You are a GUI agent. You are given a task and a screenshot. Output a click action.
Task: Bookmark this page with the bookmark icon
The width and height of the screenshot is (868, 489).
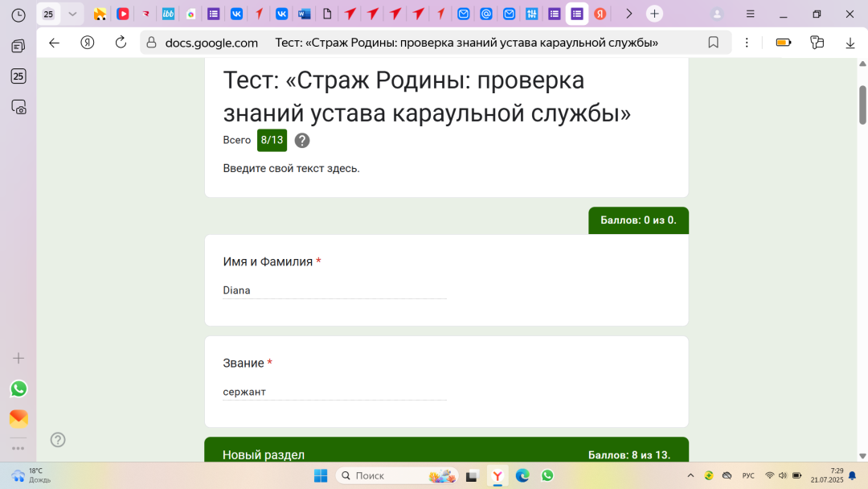click(x=713, y=43)
